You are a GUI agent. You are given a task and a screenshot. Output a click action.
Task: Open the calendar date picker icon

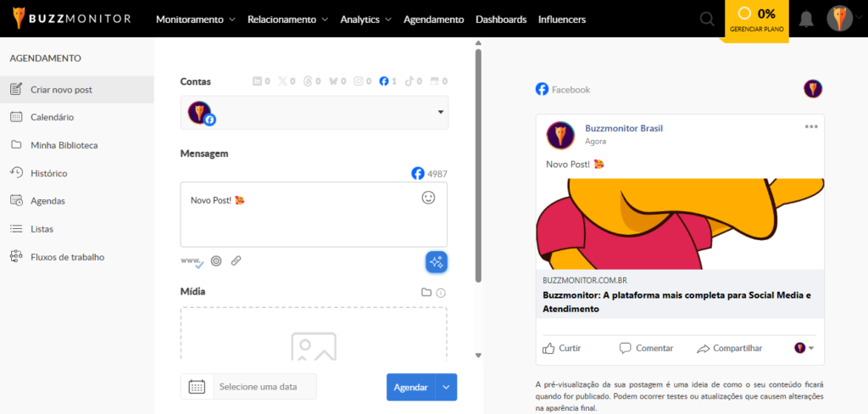[x=197, y=386]
